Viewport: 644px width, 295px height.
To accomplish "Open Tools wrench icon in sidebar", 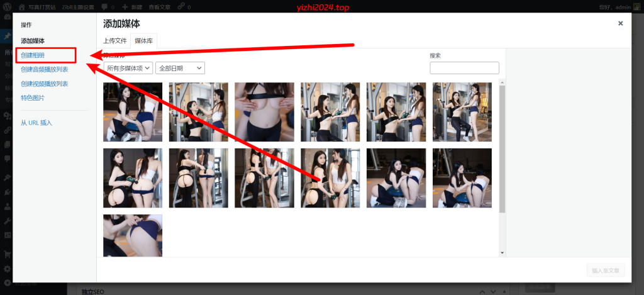I will 7,221.
